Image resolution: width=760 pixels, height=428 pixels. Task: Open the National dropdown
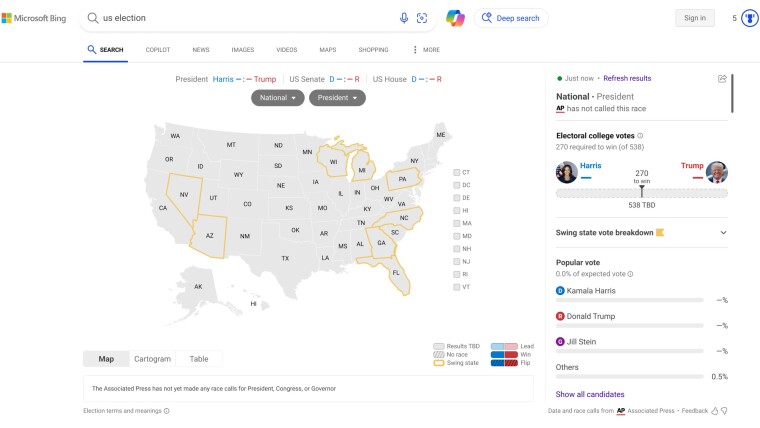278,98
